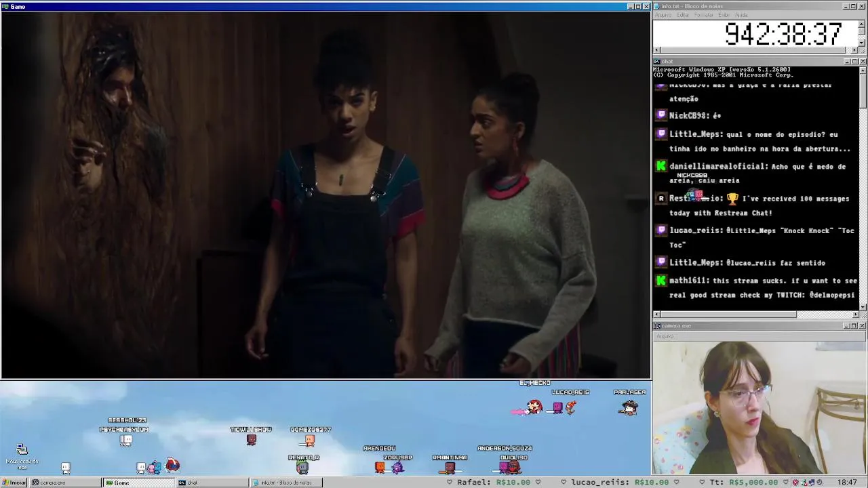Open Editar menu in Bloco de notas
The width and height of the screenshot is (868, 488).
(x=683, y=15)
